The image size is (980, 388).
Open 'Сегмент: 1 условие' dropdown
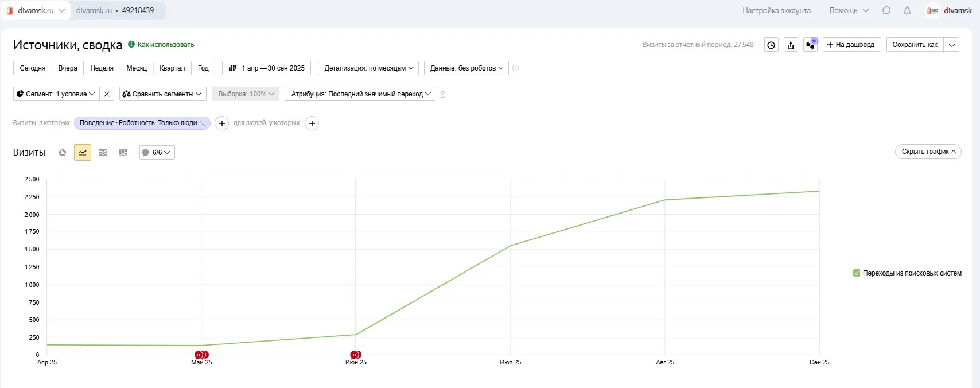[56, 94]
